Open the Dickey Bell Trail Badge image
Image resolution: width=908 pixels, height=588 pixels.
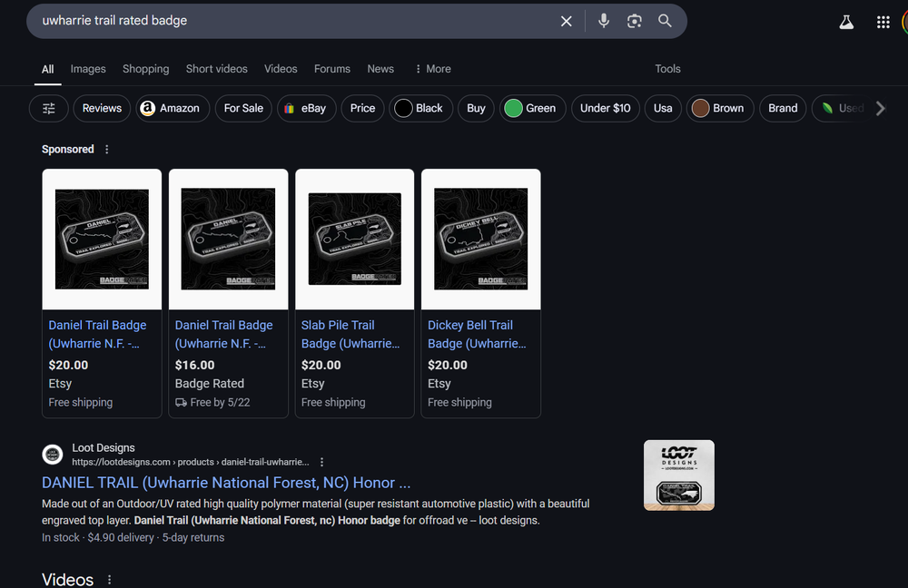pos(480,239)
